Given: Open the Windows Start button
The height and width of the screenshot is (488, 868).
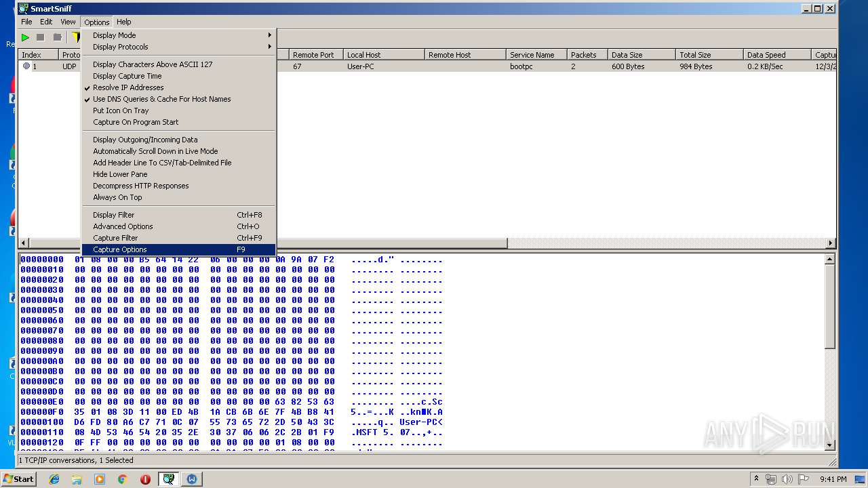Looking at the screenshot, I should (19, 479).
